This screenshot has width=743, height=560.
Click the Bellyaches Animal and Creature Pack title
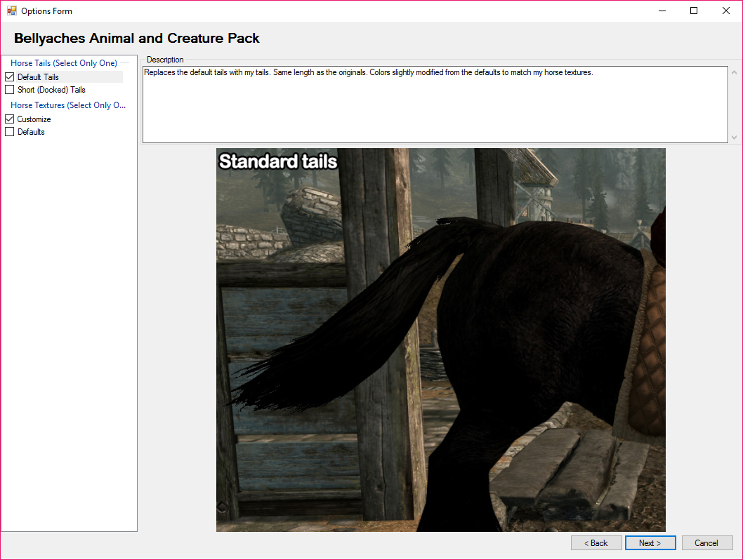tap(136, 38)
